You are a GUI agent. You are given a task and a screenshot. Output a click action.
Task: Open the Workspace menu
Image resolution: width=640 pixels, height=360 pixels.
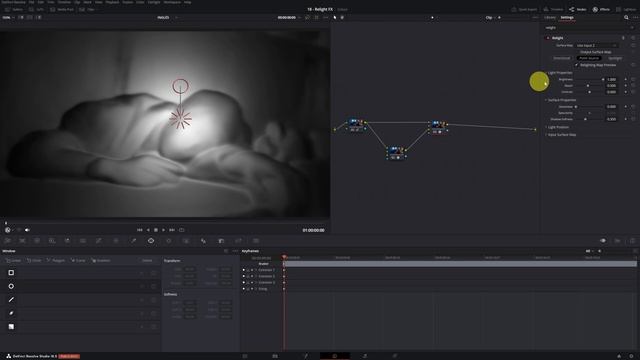(x=172, y=2)
